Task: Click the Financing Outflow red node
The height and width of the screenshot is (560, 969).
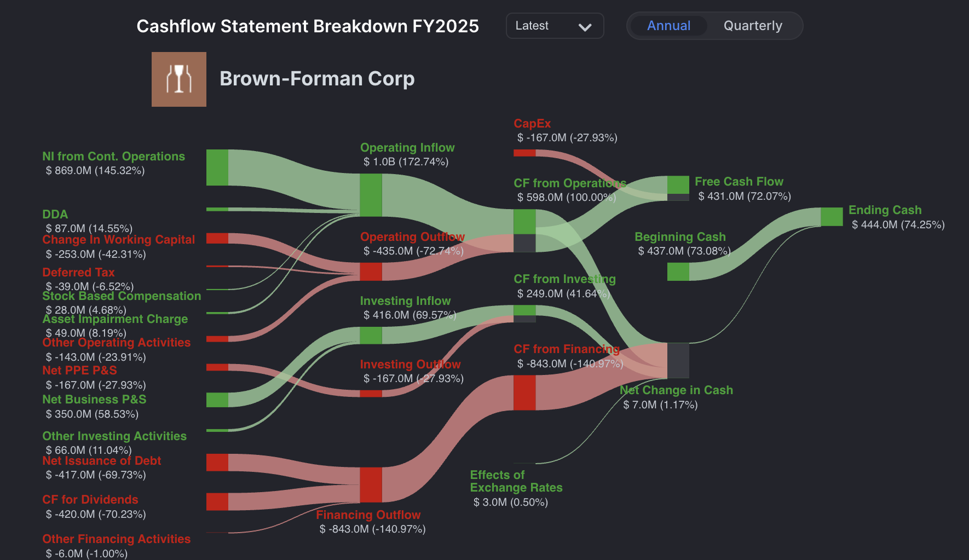Action: point(371,484)
